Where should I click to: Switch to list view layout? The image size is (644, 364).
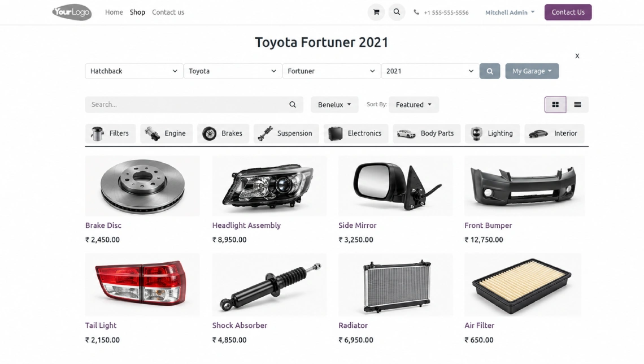pyautogui.click(x=577, y=105)
